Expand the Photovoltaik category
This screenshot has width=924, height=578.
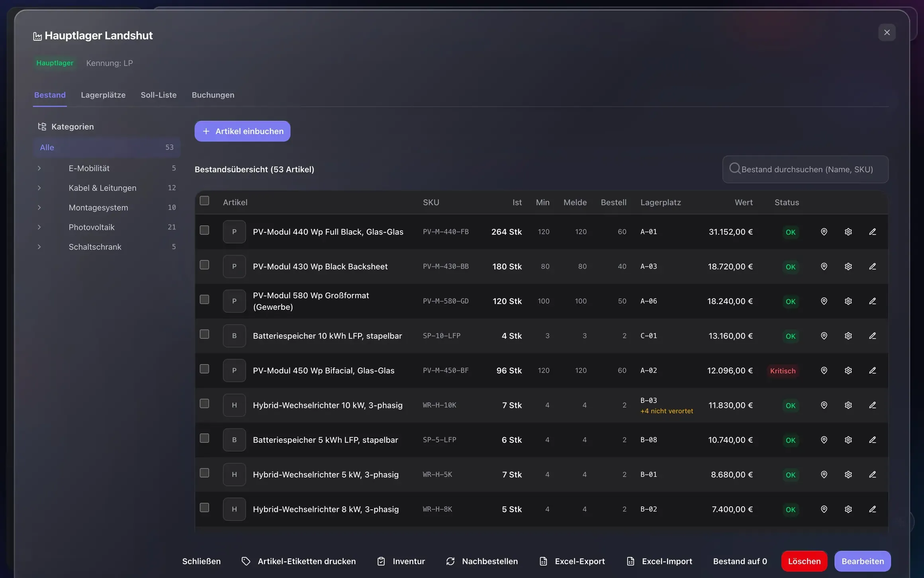39,227
